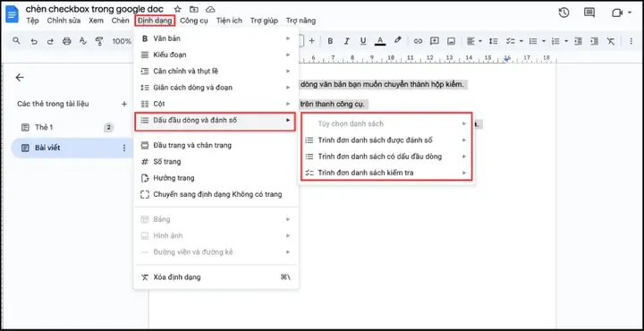644x331 pixels.
Task: Expand bulleted list options arrow
Action: pyautogui.click(x=544, y=41)
